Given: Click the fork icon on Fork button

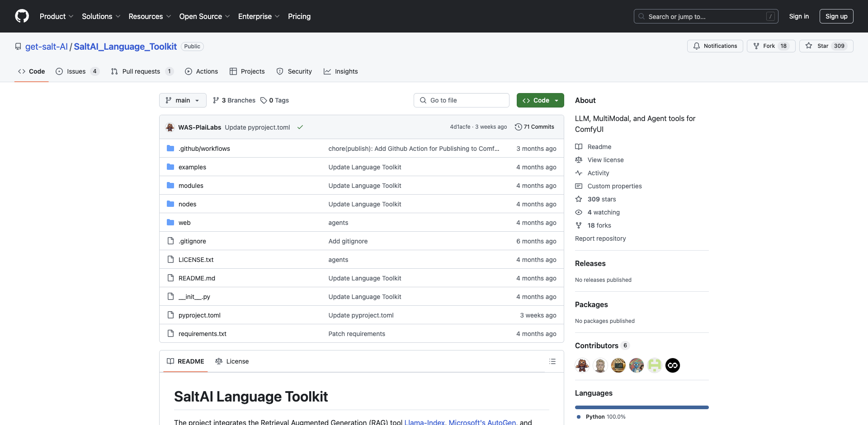Looking at the screenshot, I should [756, 46].
